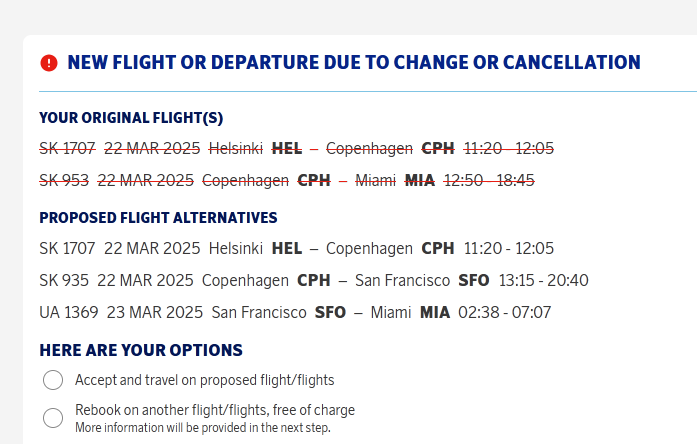Click the 'New flight or departure' heading

[353, 63]
